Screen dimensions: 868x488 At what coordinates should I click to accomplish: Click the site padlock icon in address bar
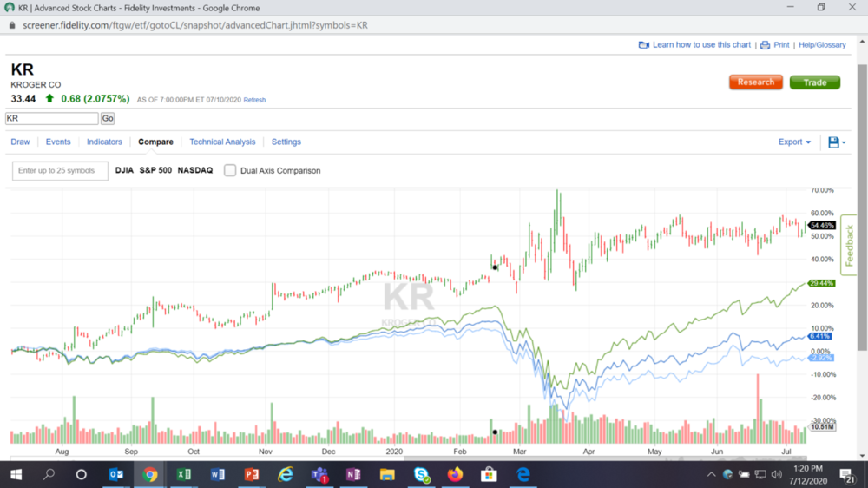[12, 25]
